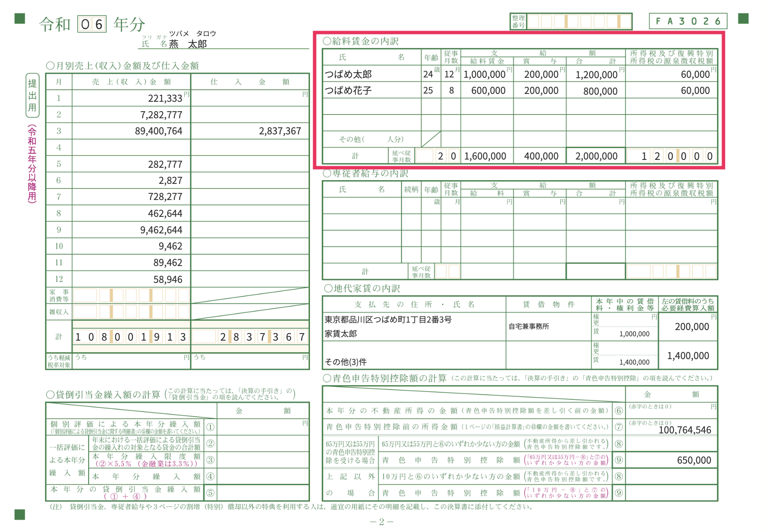Click income amount 100,764,546
This screenshot has height=532, width=769.
[x=684, y=430]
